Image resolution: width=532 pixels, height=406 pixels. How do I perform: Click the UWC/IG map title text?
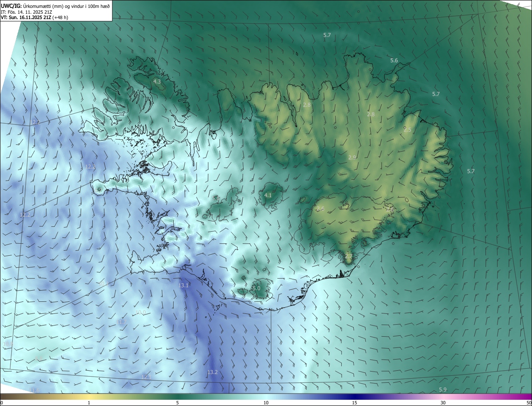(x=55, y=6)
